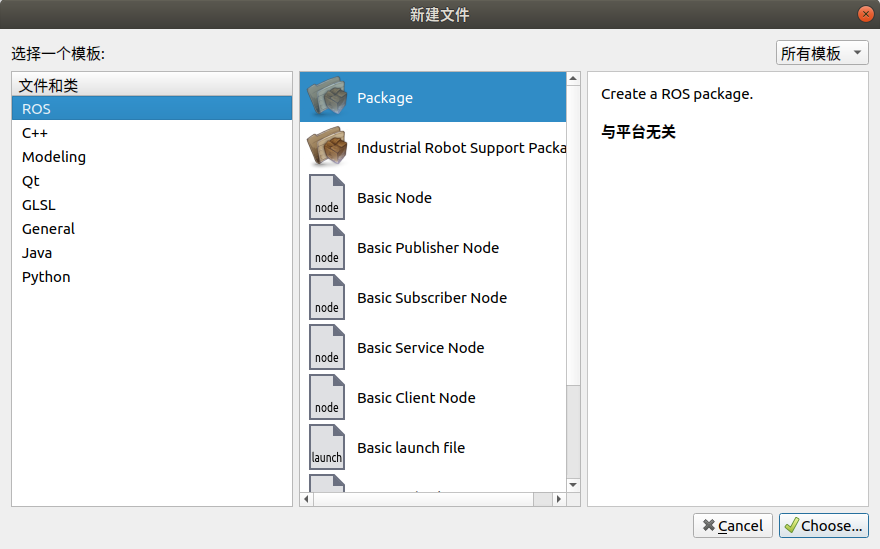880x549 pixels.
Task: Click the 文件和类 column header
Action: coord(152,85)
